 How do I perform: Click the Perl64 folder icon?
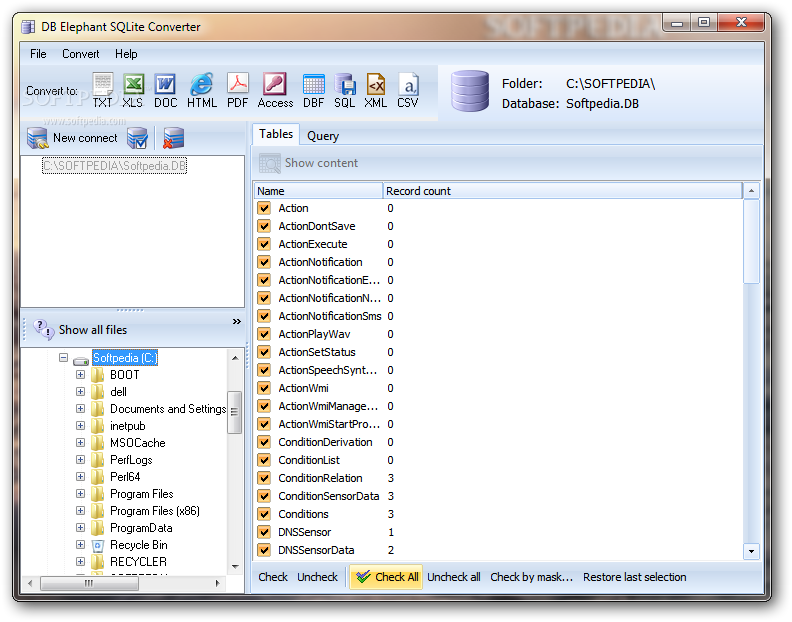click(97, 476)
